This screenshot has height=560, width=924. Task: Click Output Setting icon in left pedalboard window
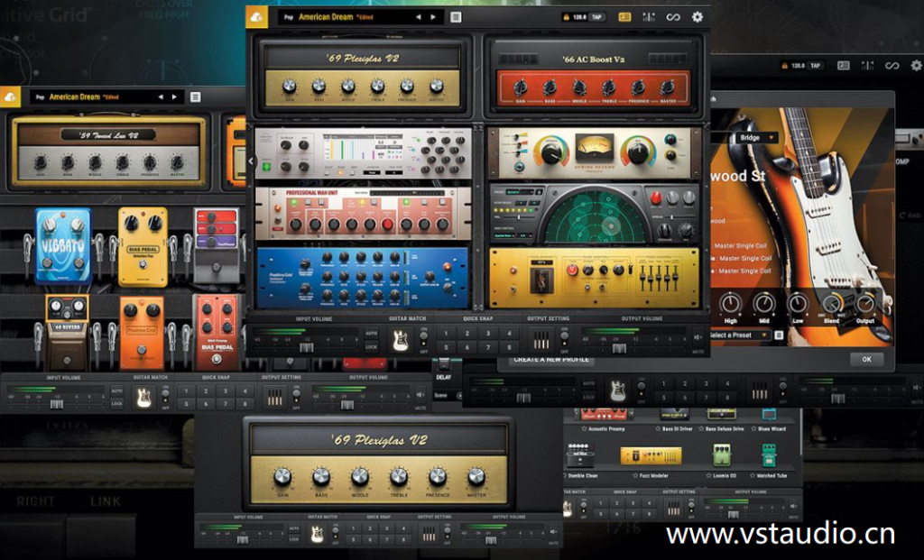pos(274,399)
